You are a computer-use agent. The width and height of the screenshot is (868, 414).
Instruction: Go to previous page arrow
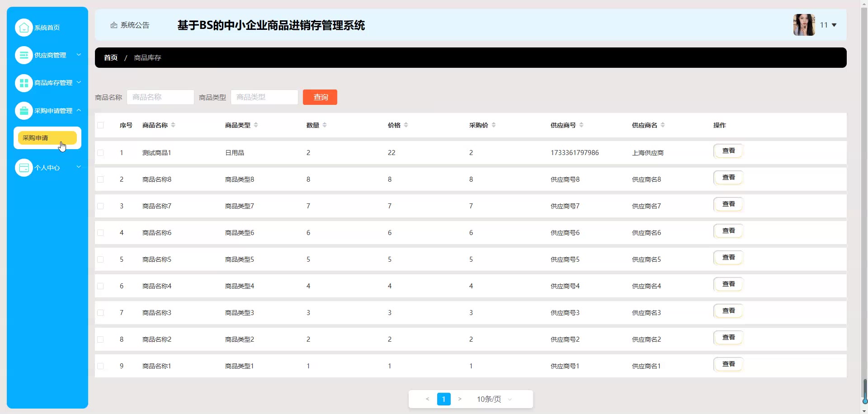click(x=428, y=399)
